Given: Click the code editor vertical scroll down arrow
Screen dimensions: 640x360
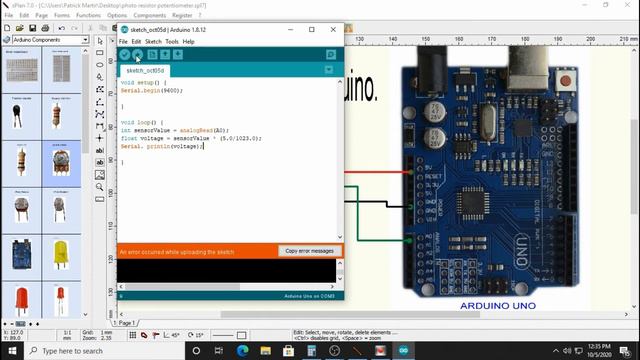Looking at the screenshot, I should click(x=340, y=237).
